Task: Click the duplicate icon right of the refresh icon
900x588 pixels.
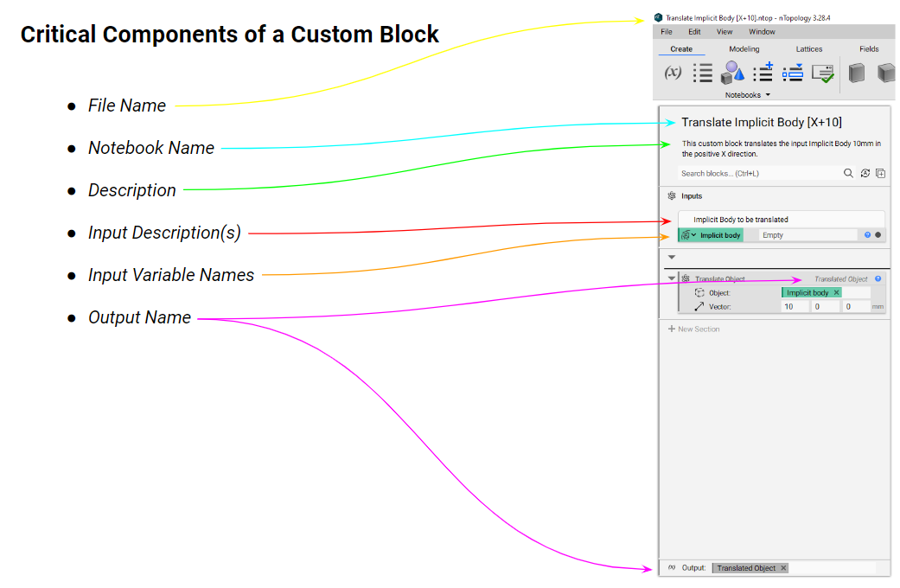Action: click(881, 174)
